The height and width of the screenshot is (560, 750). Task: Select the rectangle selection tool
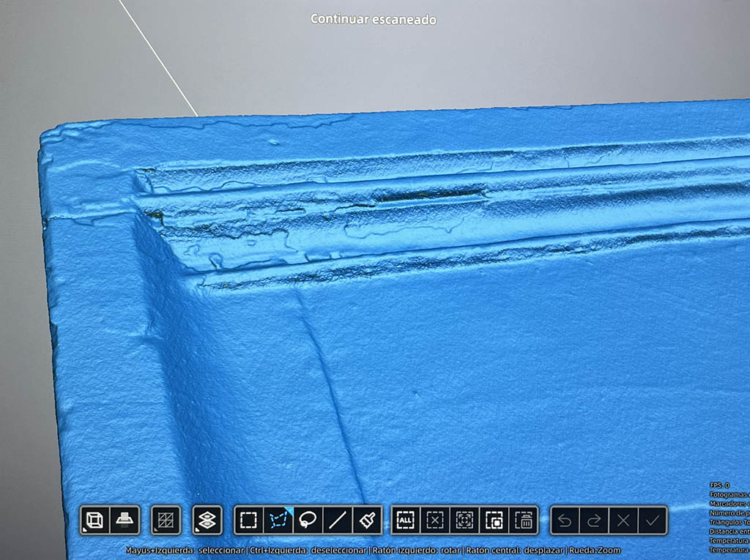click(249, 520)
